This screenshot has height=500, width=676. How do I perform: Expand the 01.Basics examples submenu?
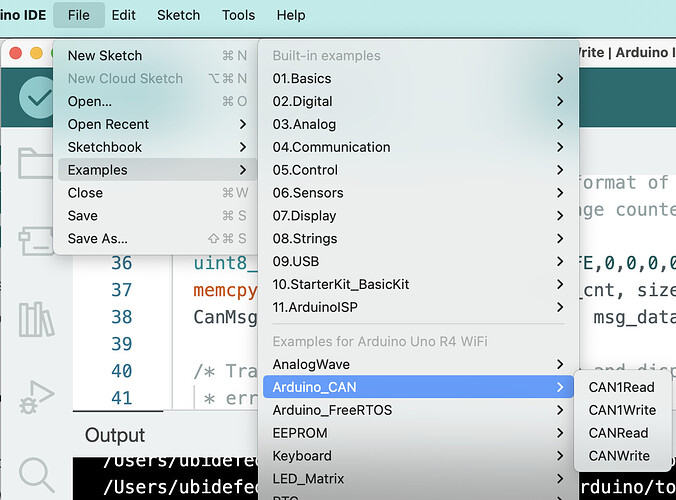(418, 78)
